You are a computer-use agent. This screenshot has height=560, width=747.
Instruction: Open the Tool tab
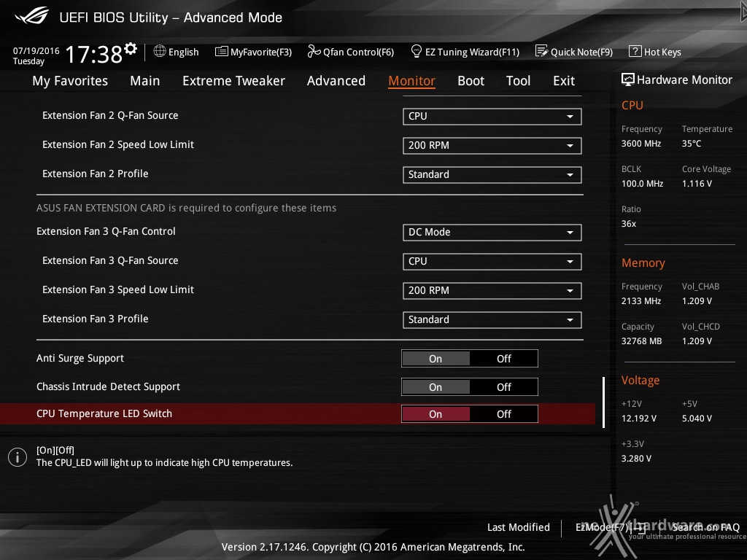[518, 81]
